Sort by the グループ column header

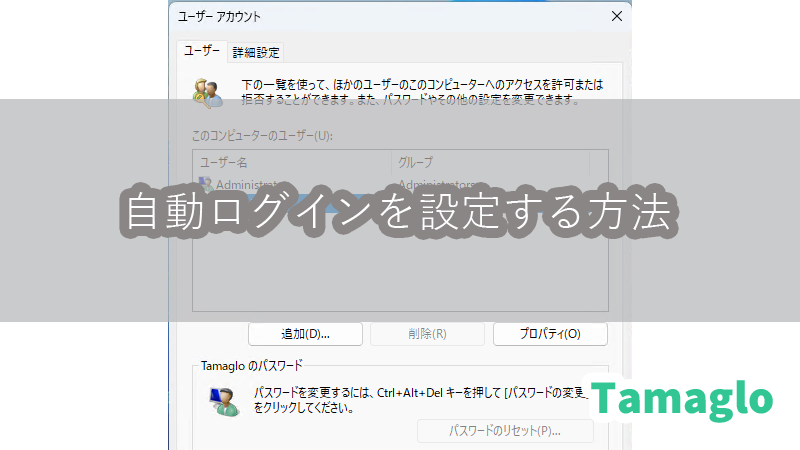pyautogui.click(x=490, y=162)
